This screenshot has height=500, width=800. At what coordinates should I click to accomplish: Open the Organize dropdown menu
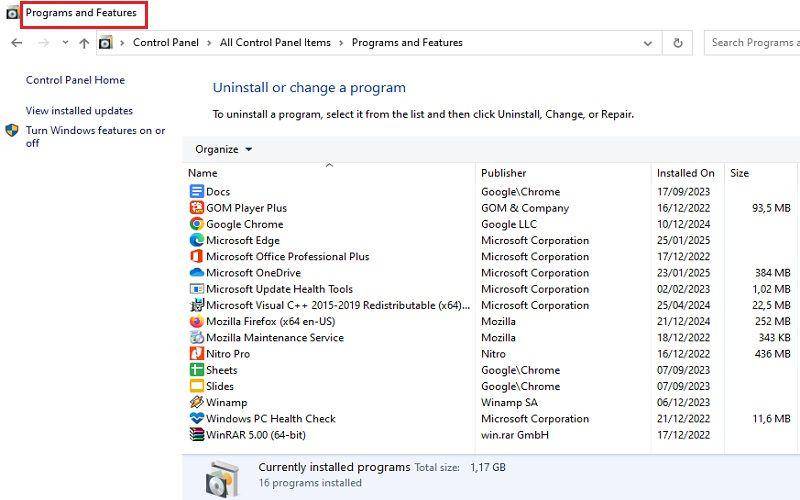click(x=223, y=149)
